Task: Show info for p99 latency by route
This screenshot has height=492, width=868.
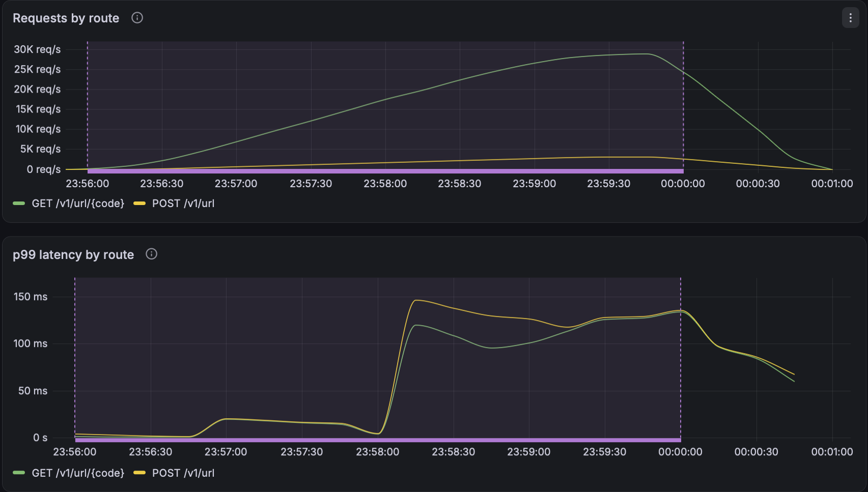Action: click(151, 254)
